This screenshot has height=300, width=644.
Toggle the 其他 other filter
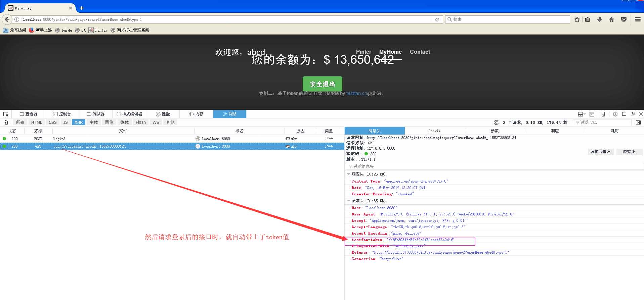(170, 122)
